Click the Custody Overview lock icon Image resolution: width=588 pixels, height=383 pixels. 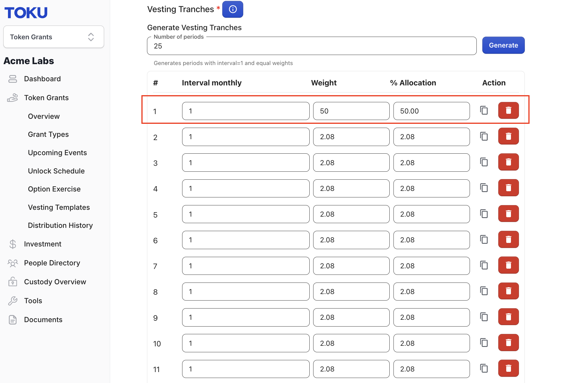pos(13,282)
